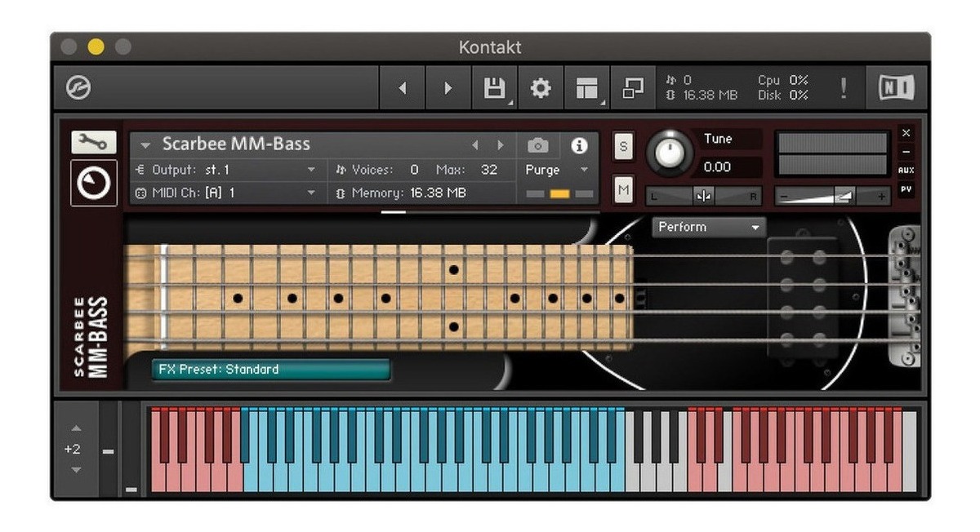Click the round knob performance view icon
Screen dimensions: 980x532
tap(94, 183)
